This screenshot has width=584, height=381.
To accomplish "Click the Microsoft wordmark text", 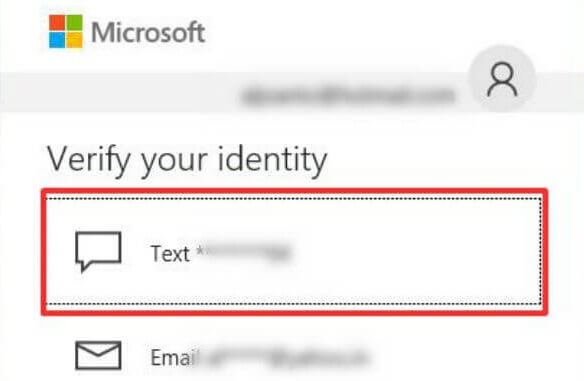I will point(148,32).
